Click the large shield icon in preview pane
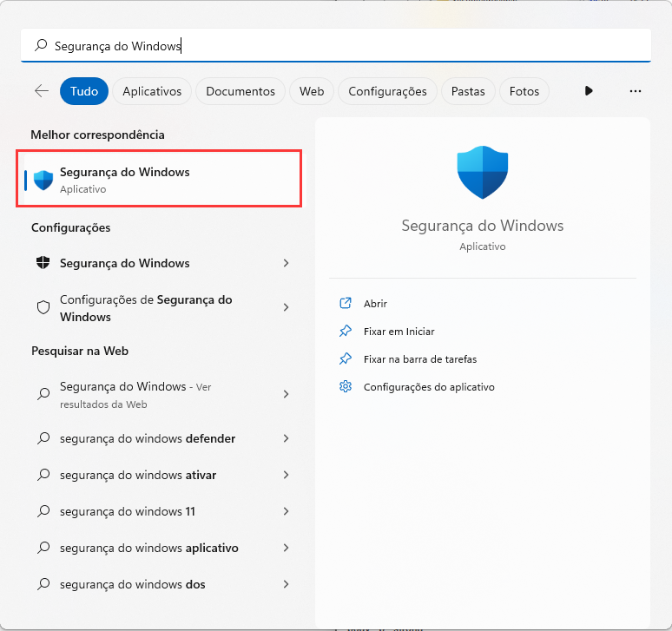This screenshot has height=631, width=672. coord(483,172)
